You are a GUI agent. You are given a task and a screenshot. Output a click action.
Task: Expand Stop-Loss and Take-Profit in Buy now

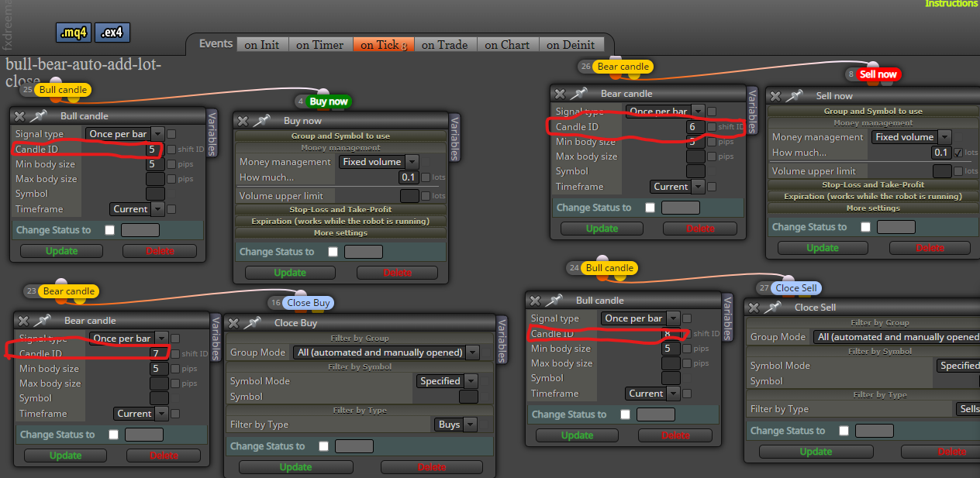point(340,209)
